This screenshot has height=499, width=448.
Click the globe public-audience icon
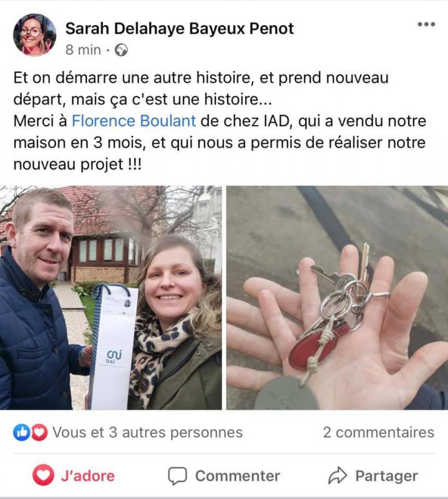coord(121,50)
